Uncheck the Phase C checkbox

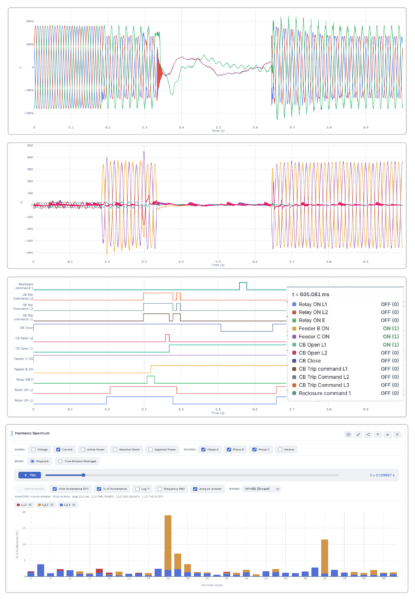tap(254, 450)
